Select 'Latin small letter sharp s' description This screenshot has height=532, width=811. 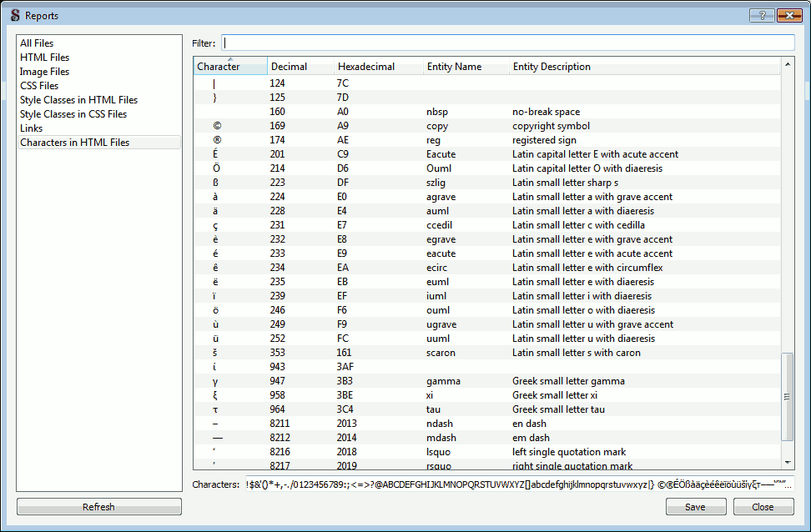(566, 183)
